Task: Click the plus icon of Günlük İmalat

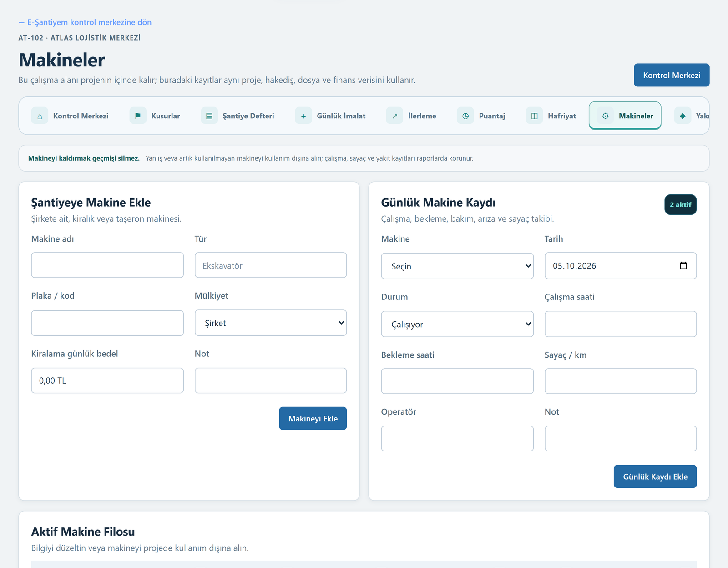Action: (303, 116)
